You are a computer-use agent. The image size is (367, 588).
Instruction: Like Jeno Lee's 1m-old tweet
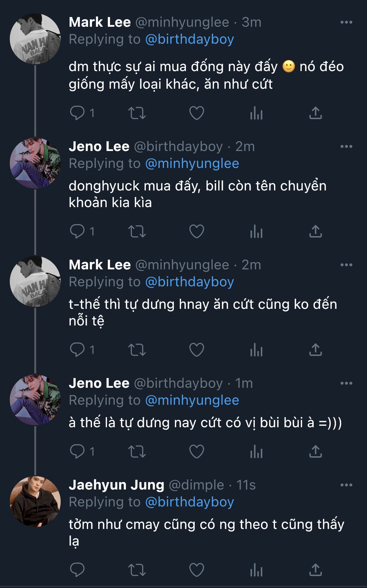pyautogui.click(x=196, y=452)
